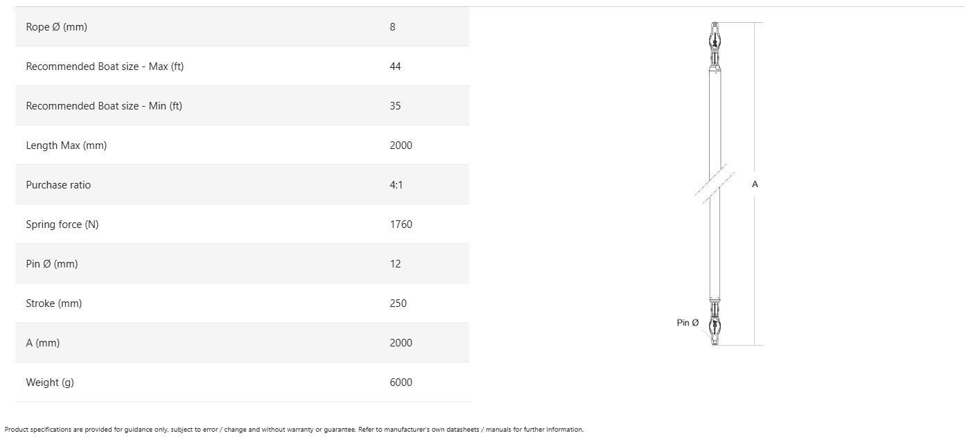Click the Spring force (N) label
This screenshot has height=440, width=980.
point(62,225)
